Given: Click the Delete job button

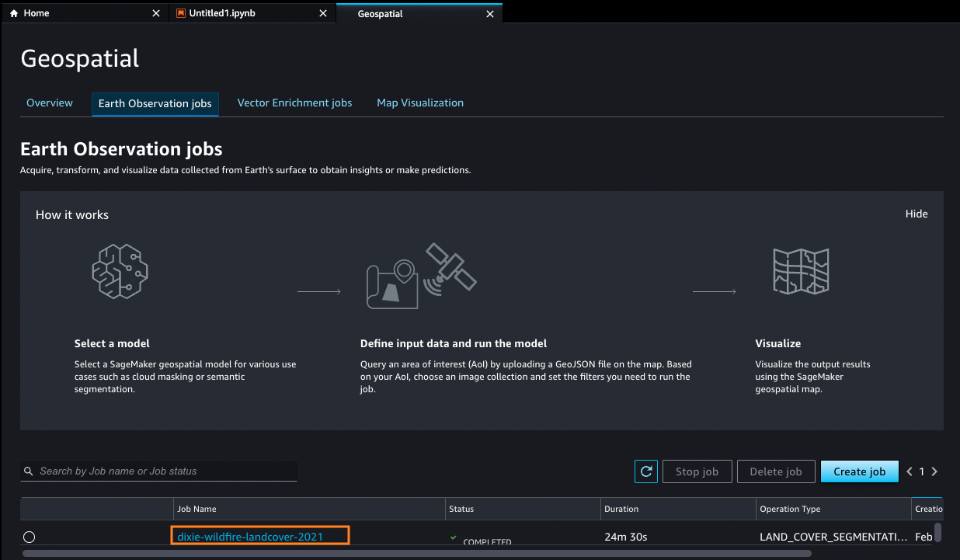Looking at the screenshot, I should pyautogui.click(x=775, y=471).
